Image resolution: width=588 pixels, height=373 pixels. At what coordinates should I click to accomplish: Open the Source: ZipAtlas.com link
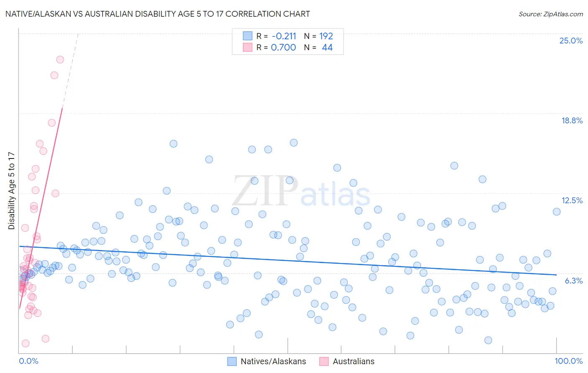[551, 14]
